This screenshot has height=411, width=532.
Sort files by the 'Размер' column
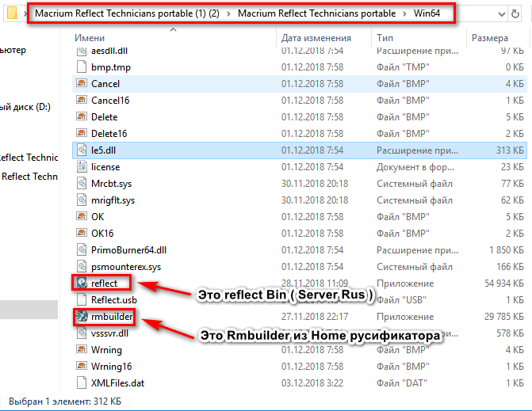click(x=490, y=37)
